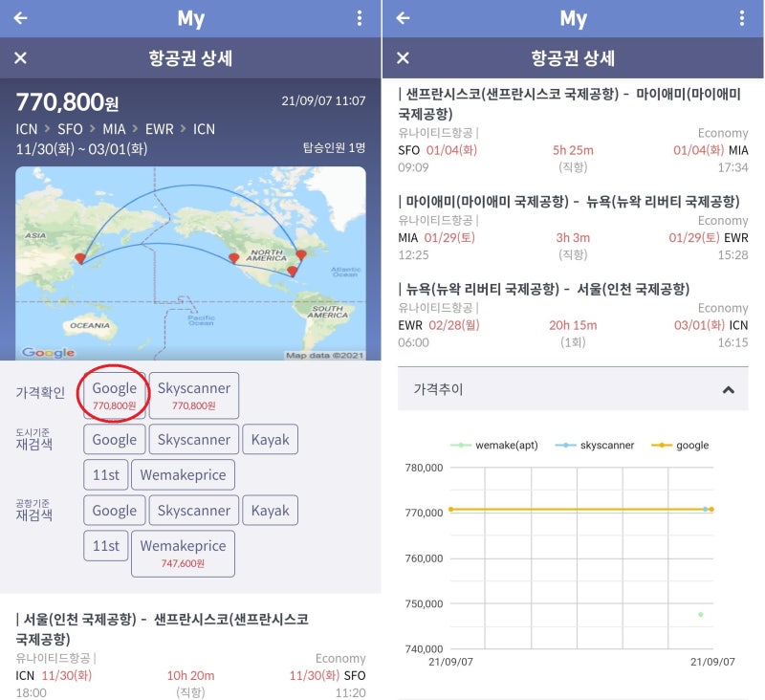This screenshot has width=765, height=700.
Task: Click Skyscanner in airport-based re-search row
Action: coord(194,511)
